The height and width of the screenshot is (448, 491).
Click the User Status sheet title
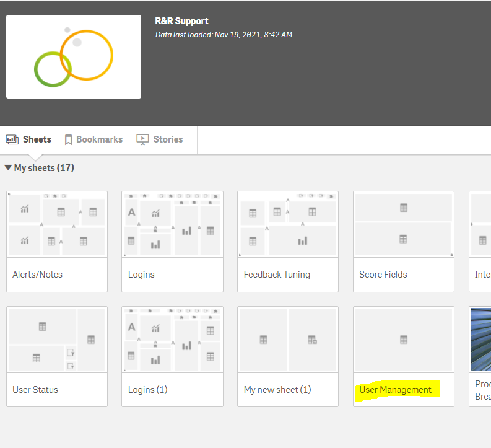click(x=35, y=390)
